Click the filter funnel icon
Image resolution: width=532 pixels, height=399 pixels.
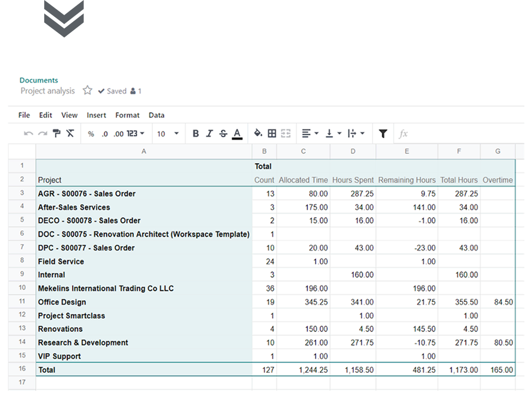pos(383,134)
